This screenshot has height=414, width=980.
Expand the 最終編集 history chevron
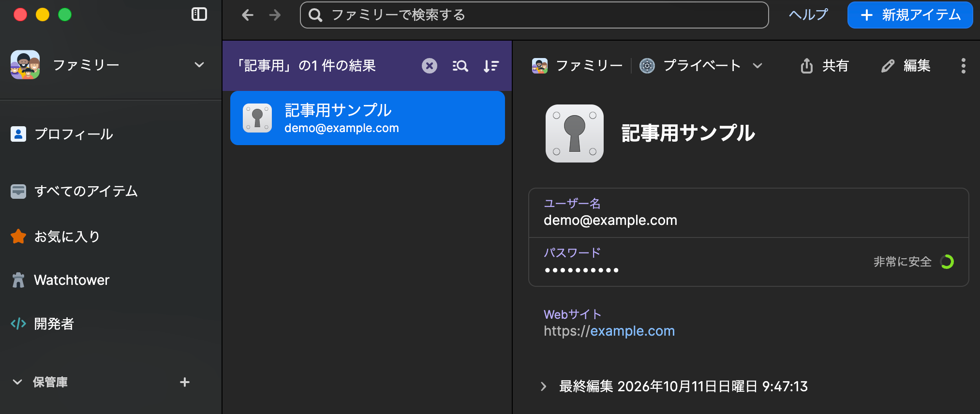coord(544,386)
